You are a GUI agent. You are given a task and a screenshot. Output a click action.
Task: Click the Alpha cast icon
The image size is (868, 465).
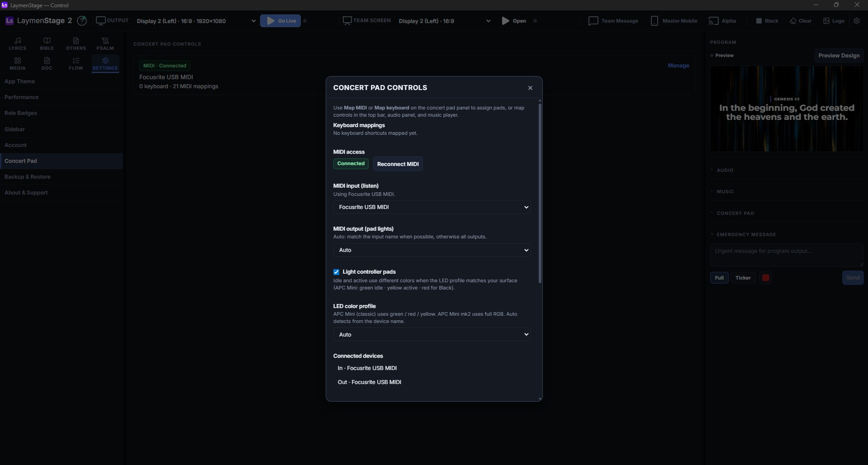coord(713,21)
